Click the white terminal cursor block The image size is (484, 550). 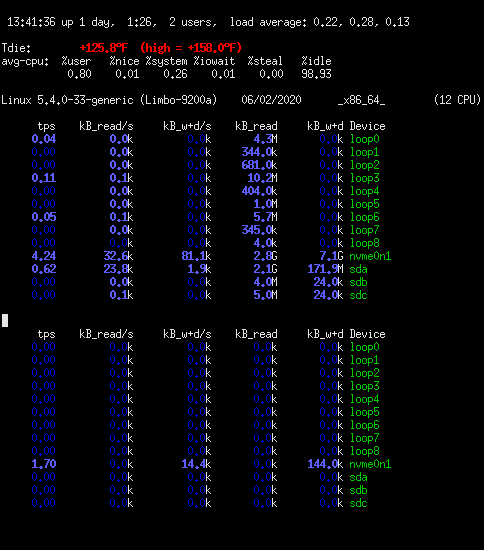coord(5,320)
